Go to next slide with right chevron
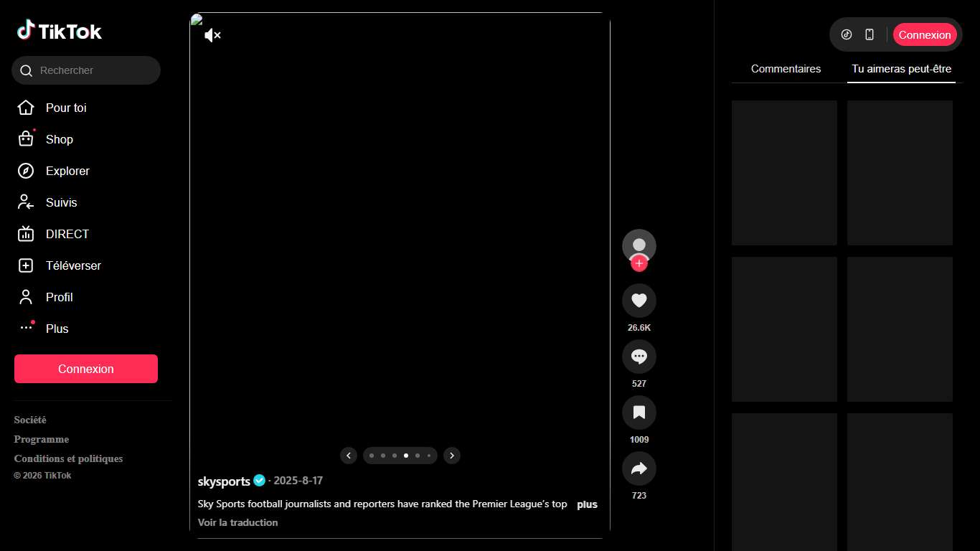Screen dimensions: 980x551 pyautogui.click(x=451, y=456)
